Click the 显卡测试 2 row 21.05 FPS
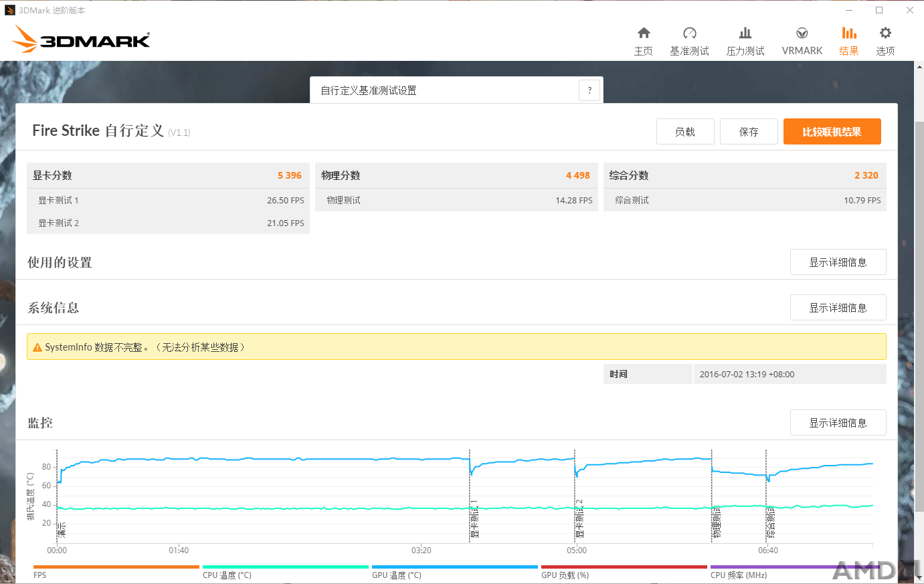The height and width of the screenshot is (584, 924). 168,223
